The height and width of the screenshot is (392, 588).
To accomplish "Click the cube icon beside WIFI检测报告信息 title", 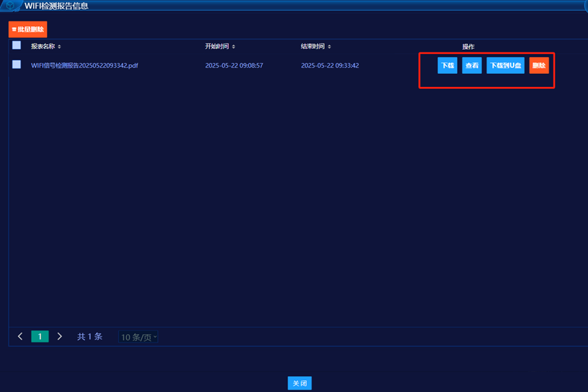I will coord(10,6).
